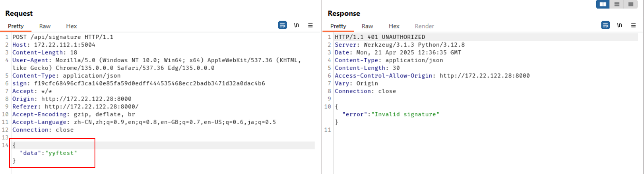
Task: Toggle word wrap icon in Request panel
Action: point(282,26)
